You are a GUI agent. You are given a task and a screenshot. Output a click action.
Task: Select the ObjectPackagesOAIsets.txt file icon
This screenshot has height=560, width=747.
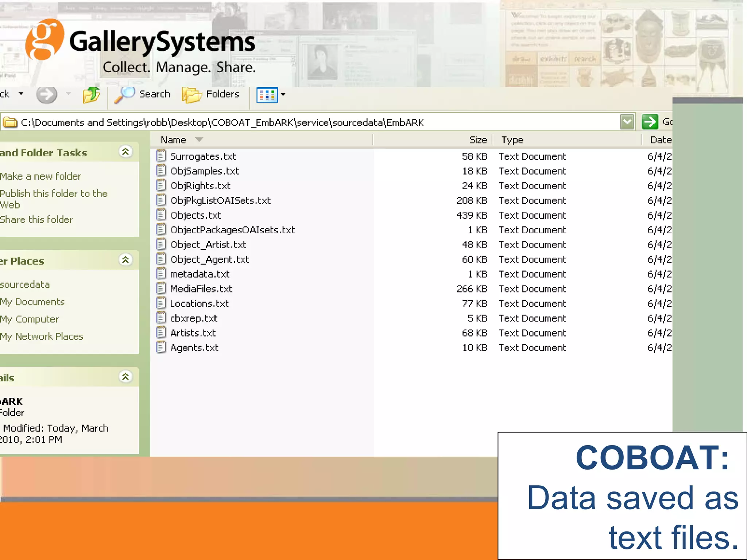tap(161, 229)
